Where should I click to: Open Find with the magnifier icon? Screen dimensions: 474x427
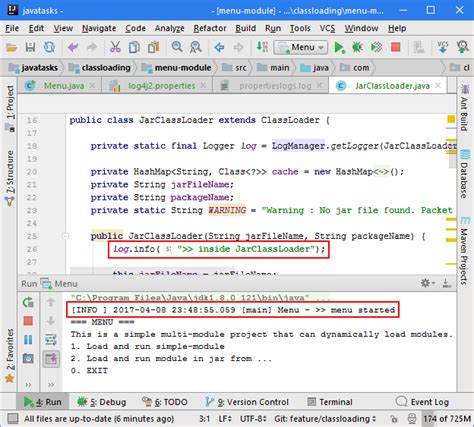[177, 47]
